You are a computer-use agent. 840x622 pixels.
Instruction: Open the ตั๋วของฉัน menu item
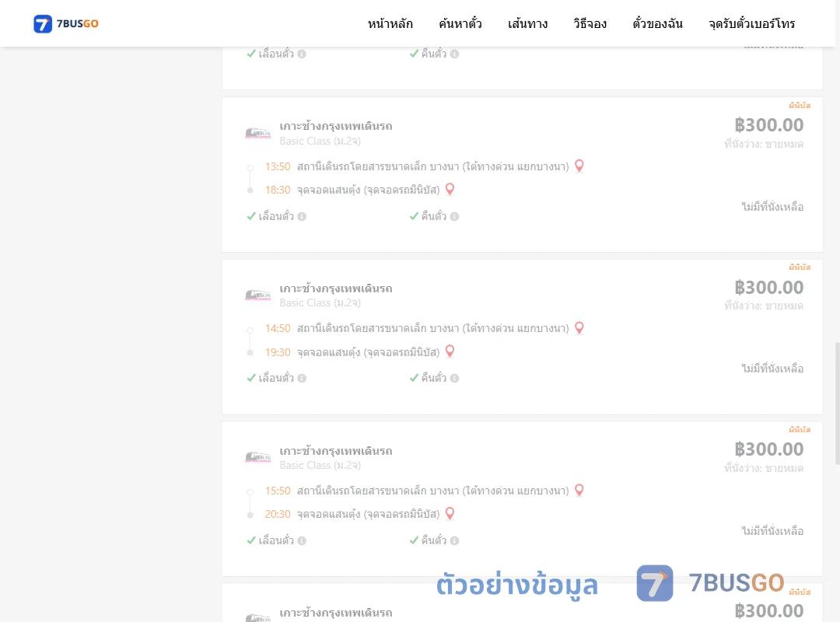657,23
